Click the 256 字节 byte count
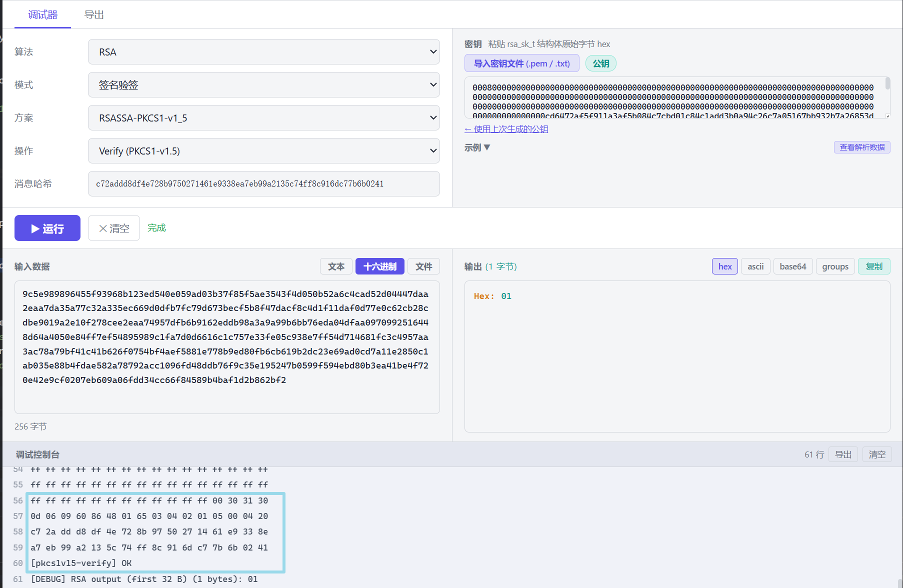The image size is (903, 588). click(30, 426)
